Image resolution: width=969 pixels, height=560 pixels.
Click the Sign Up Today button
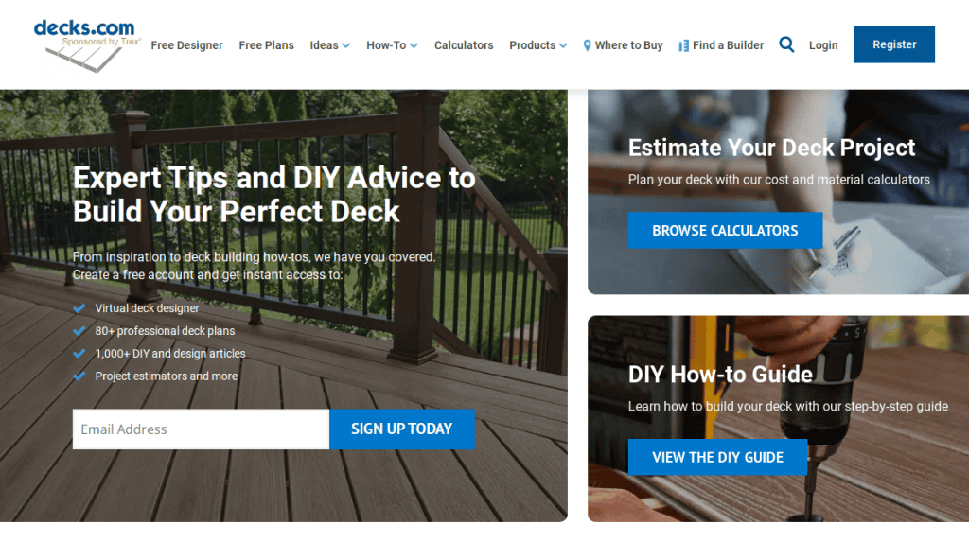401,429
